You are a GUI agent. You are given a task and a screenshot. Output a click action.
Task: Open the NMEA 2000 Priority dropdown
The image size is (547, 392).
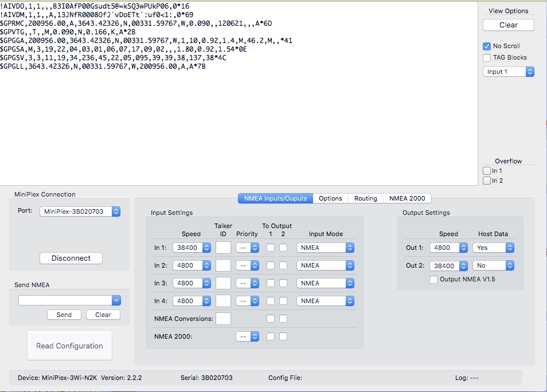[x=247, y=336]
